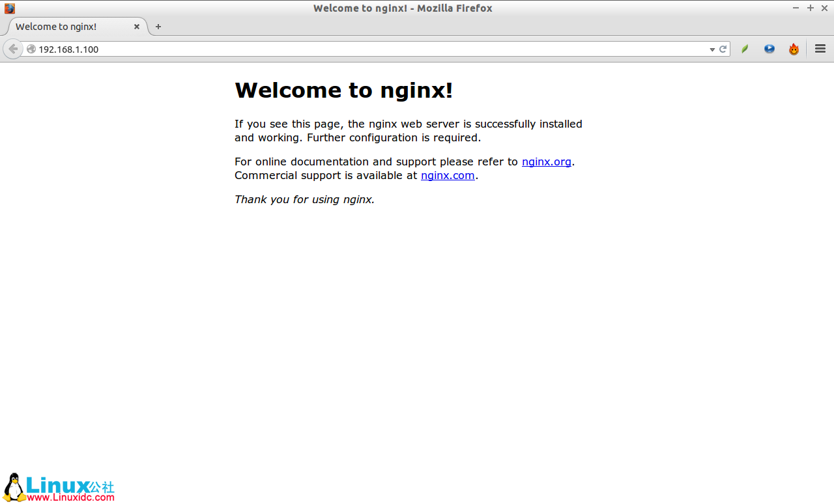Click the green leaf extension icon
The image size is (834, 504).
tap(745, 49)
